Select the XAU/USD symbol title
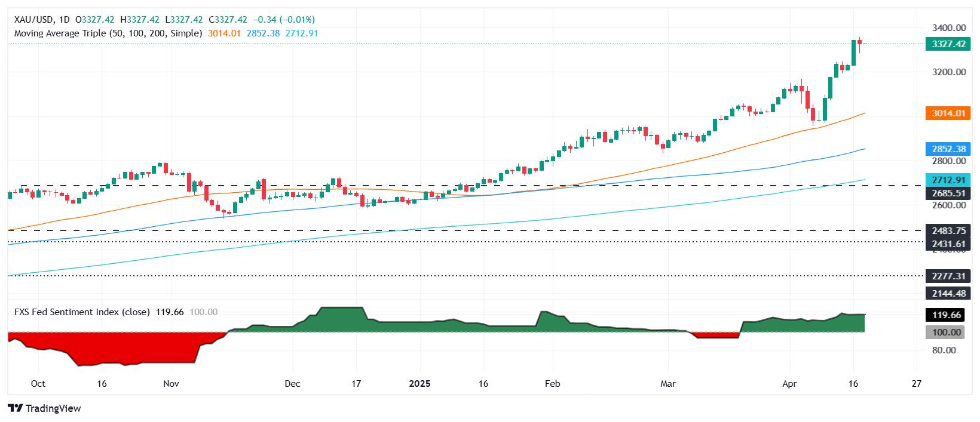This screenshot has width=980, height=422. pos(33,20)
